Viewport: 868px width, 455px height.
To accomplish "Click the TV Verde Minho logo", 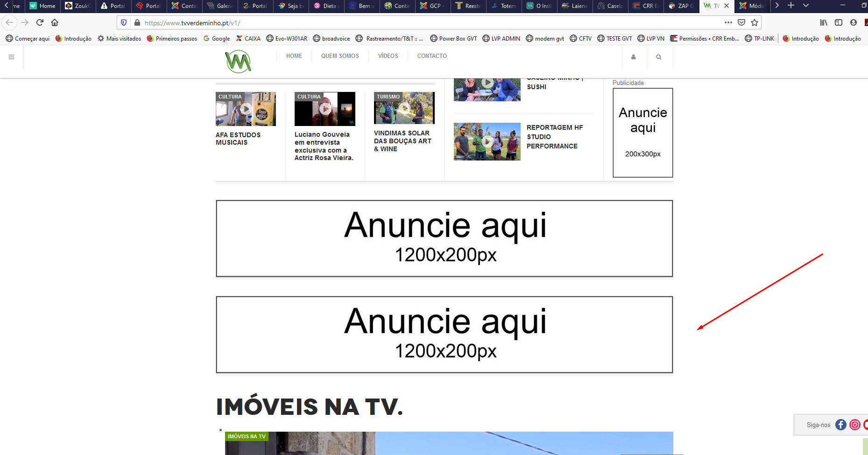I will (238, 61).
